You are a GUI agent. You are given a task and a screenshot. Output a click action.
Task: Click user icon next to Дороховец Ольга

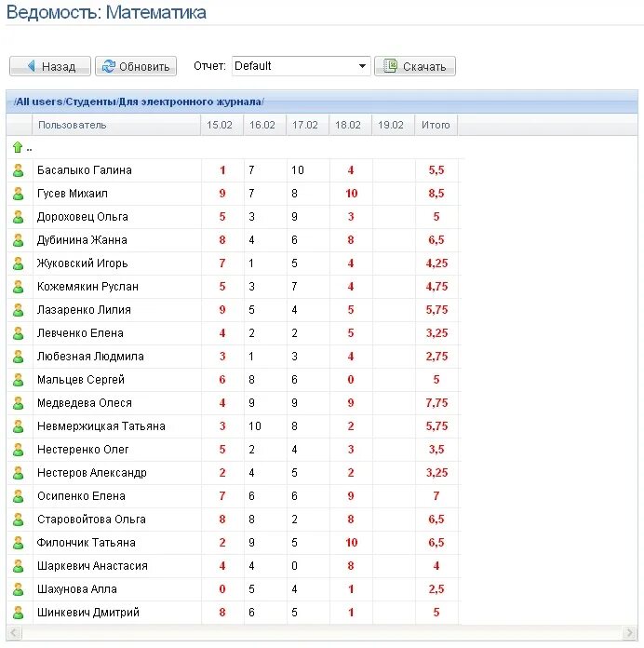[19, 217]
